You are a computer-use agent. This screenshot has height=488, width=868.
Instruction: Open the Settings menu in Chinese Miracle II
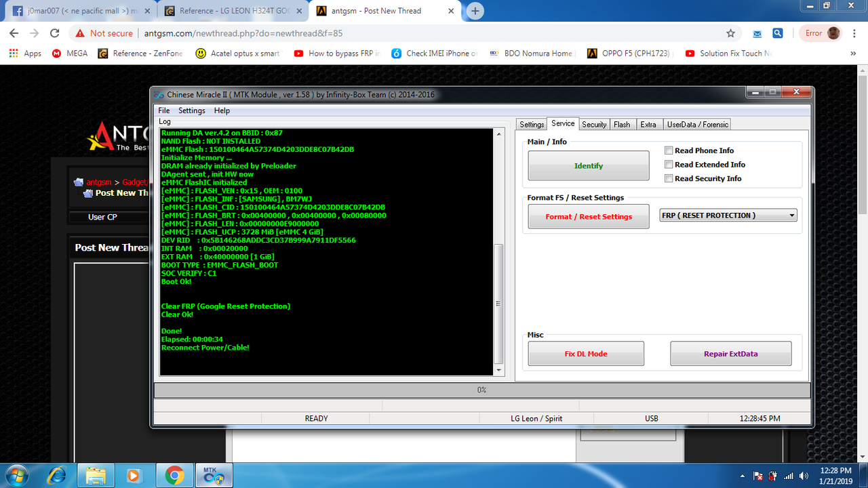pos(192,110)
